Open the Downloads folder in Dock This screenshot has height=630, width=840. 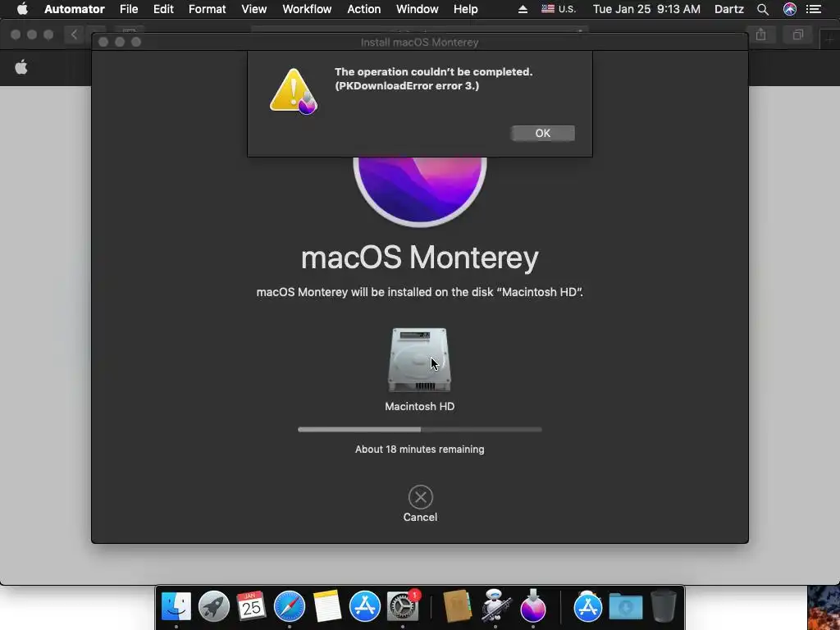point(625,606)
